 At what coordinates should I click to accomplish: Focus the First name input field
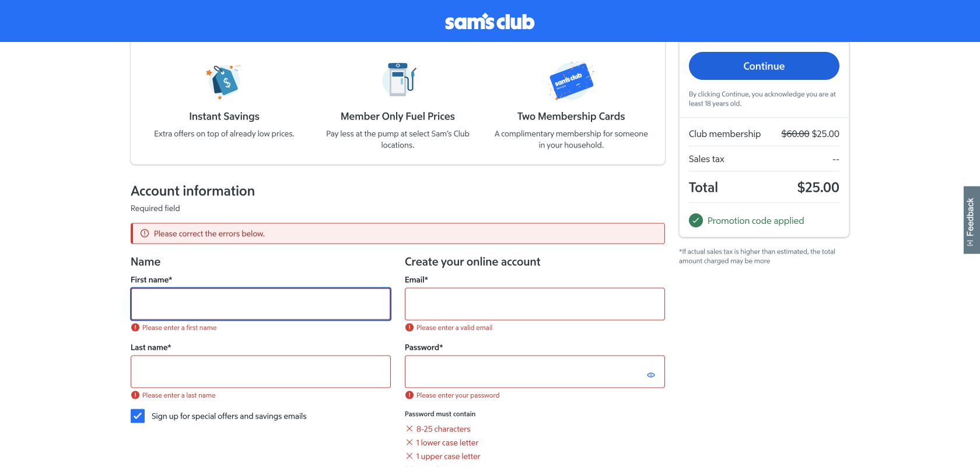pos(261,304)
